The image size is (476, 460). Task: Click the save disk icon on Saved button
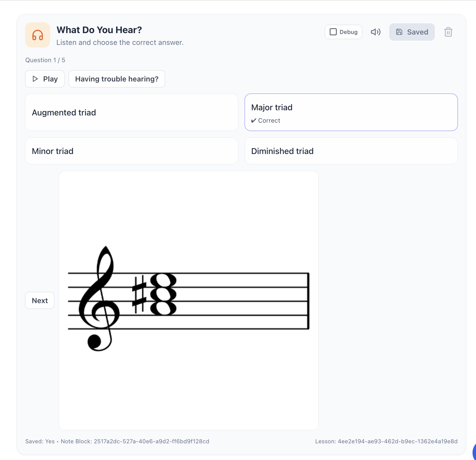point(399,32)
